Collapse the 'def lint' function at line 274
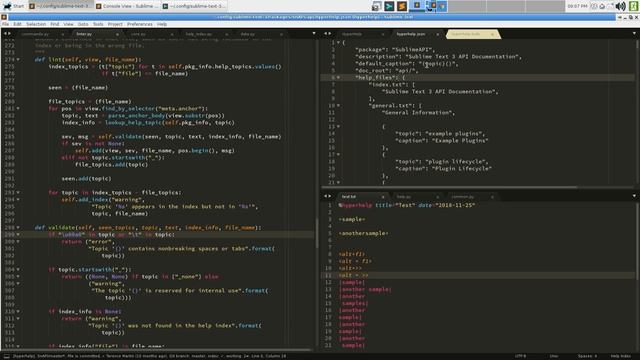 [x=18, y=60]
